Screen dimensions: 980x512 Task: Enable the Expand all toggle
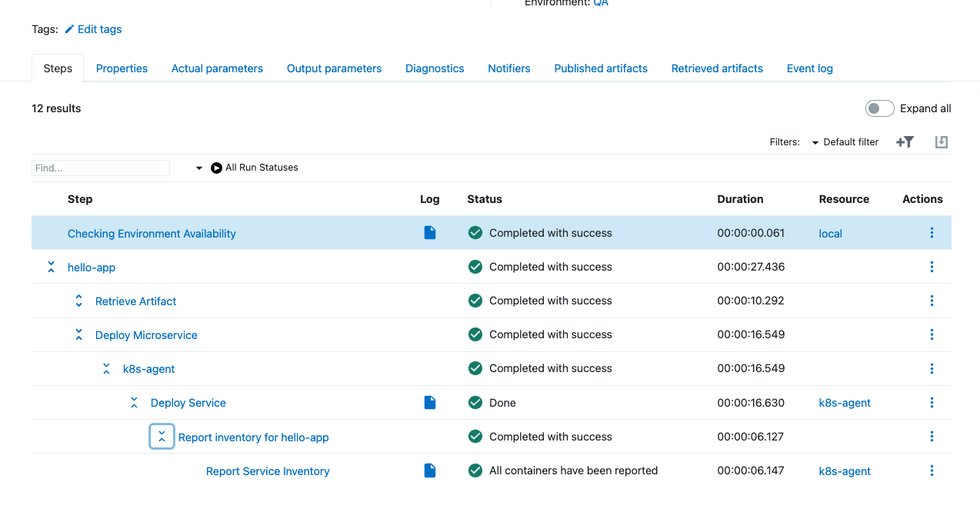(x=879, y=108)
